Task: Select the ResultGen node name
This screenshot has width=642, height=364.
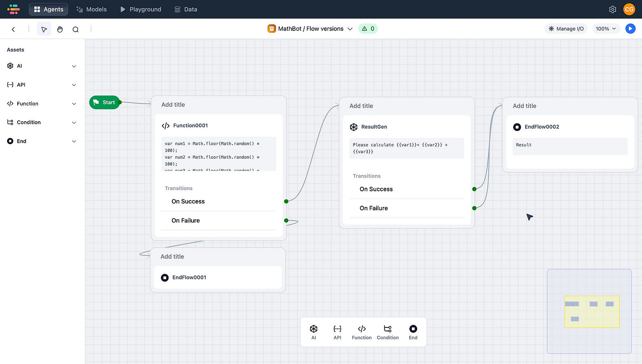Action: click(x=374, y=127)
